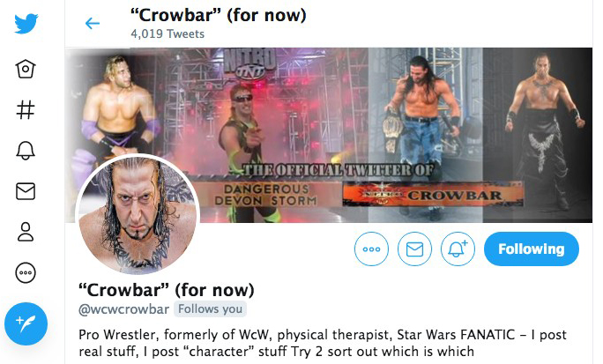This screenshot has height=364, width=603.
Task: Go to Profile person icon
Action: point(26,232)
